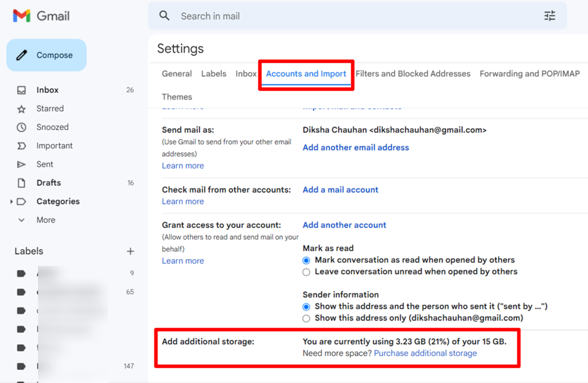Select Leave conversation unread when opened
The height and width of the screenshot is (383, 588).
click(307, 272)
